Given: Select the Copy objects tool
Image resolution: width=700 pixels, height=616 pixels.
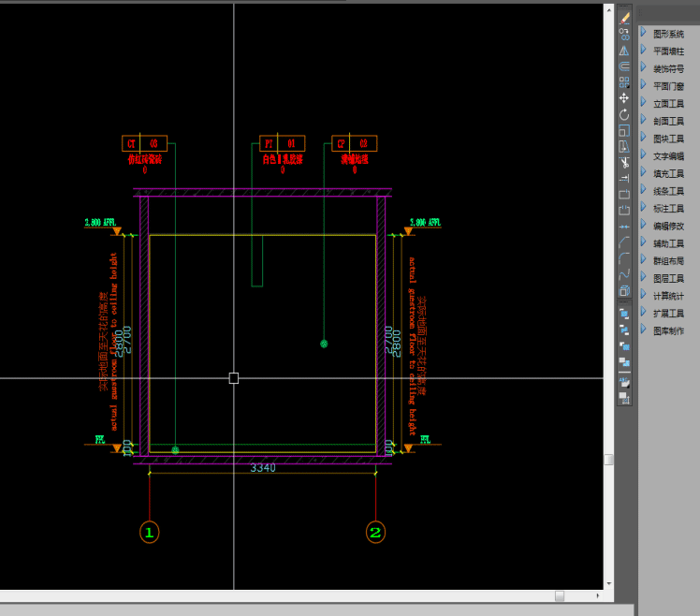Looking at the screenshot, I should tap(624, 35).
